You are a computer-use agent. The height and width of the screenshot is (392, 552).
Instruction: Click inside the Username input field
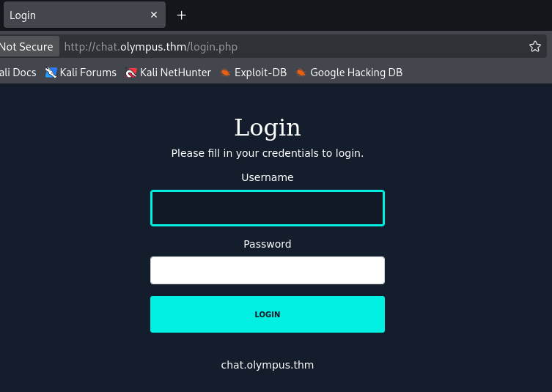pos(267,208)
